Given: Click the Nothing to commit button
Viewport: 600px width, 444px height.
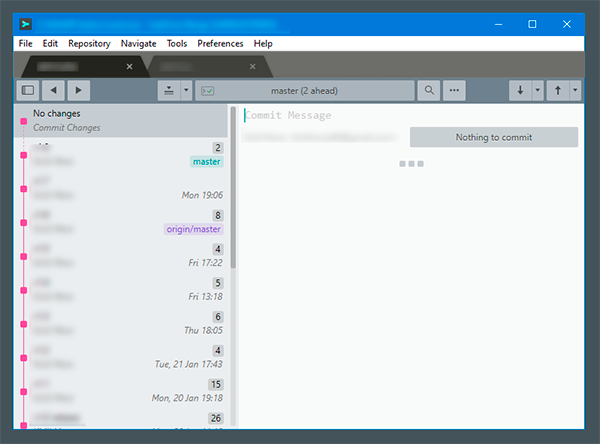Looking at the screenshot, I should 494,137.
